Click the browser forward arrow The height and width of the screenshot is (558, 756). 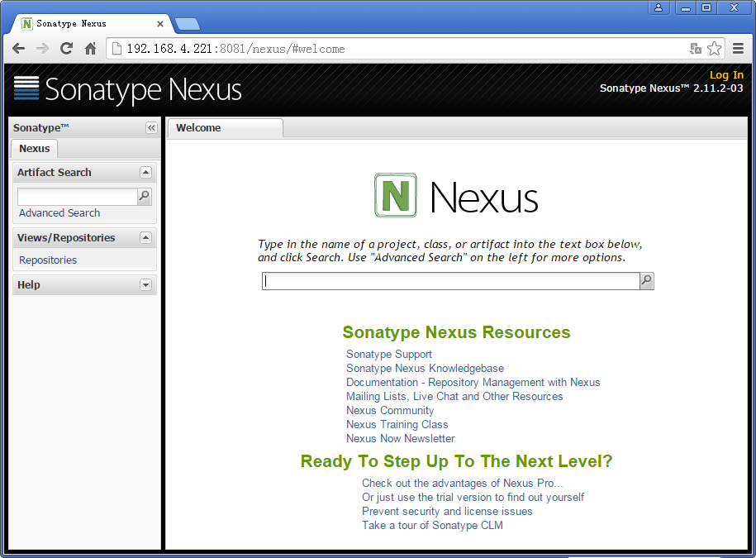[x=42, y=48]
